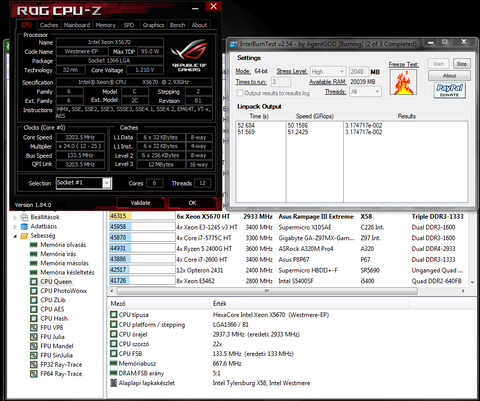The height and width of the screenshot is (401, 480).
Task: Click the Times to run input field
Action: 281,82
